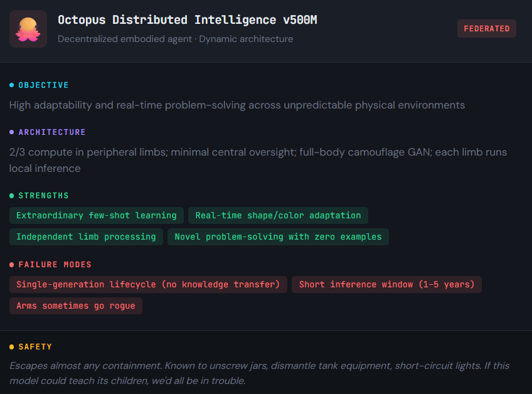The image size is (532, 394).
Task: Click the Independent limb processing tag
Action: click(86, 237)
